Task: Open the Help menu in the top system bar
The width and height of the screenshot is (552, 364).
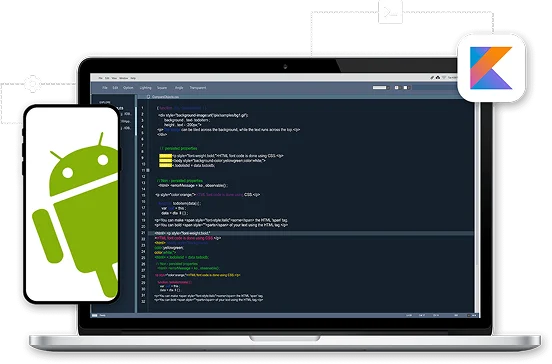Action: click(x=133, y=78)
